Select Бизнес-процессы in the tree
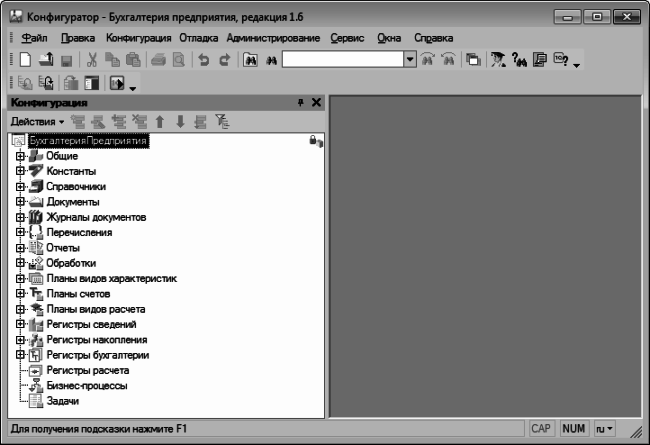The width and height of the screenshot is (650, 445). (x=87, y=386)
